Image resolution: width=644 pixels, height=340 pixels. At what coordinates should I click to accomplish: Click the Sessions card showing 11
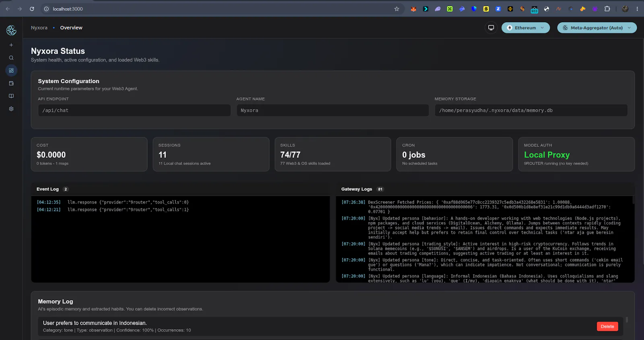coord(211,155)
